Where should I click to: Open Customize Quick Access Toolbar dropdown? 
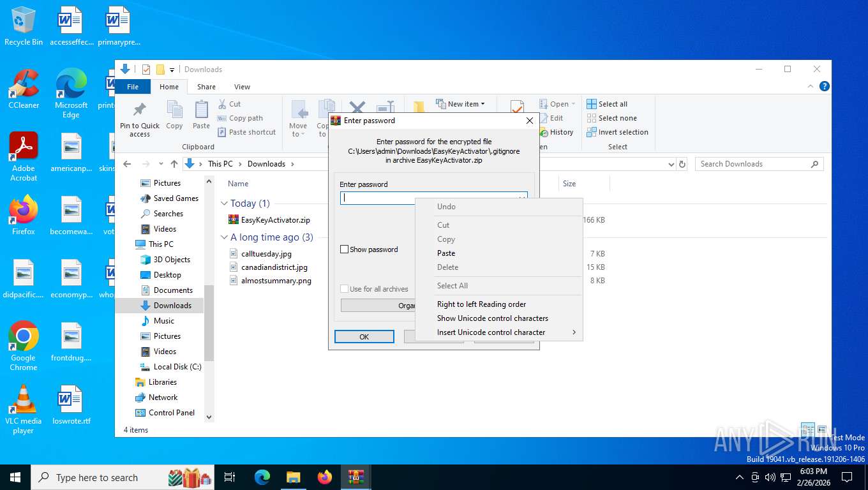[x=172, y=70]
